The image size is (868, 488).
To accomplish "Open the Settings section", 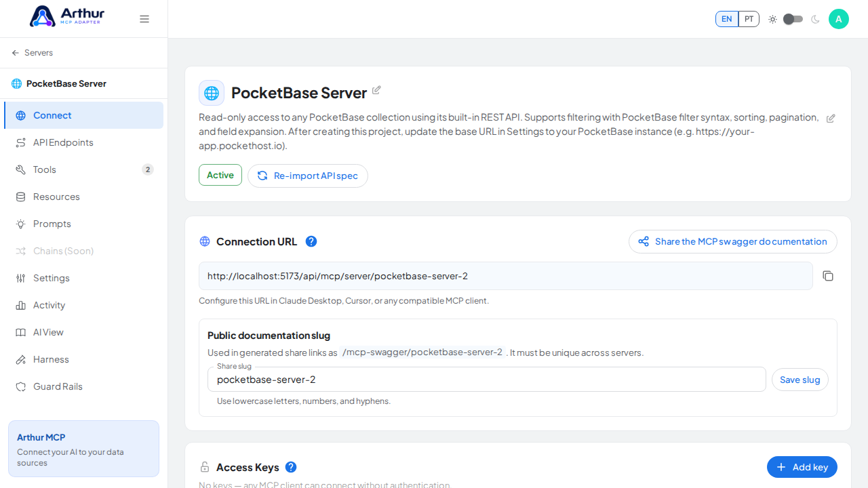I will pyautogui.click(x=83, y=278).
